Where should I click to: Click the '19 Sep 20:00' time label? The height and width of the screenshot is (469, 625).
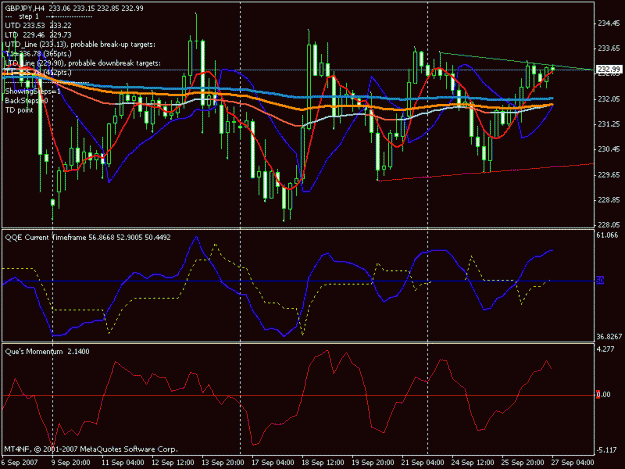coord(373,463)
